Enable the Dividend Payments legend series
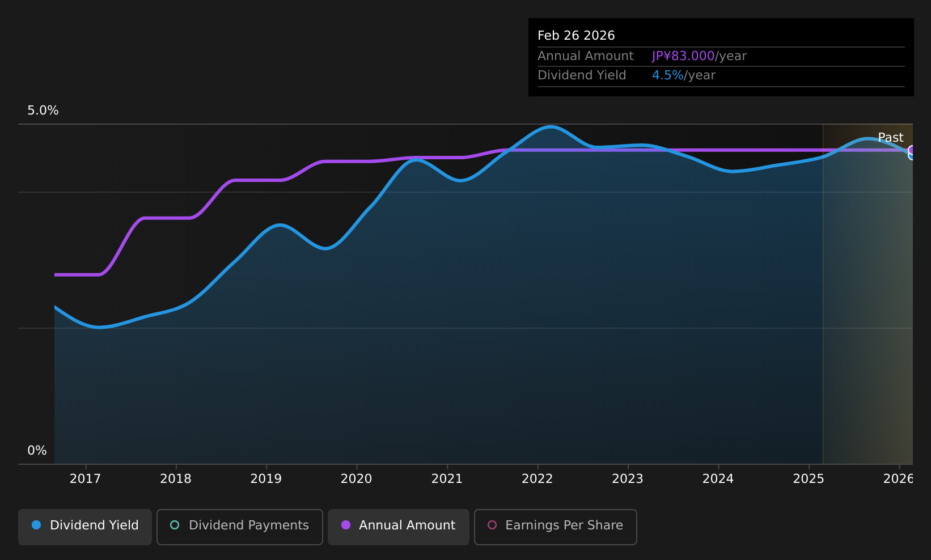The image size is (931, 560). (x=240, y=527)
